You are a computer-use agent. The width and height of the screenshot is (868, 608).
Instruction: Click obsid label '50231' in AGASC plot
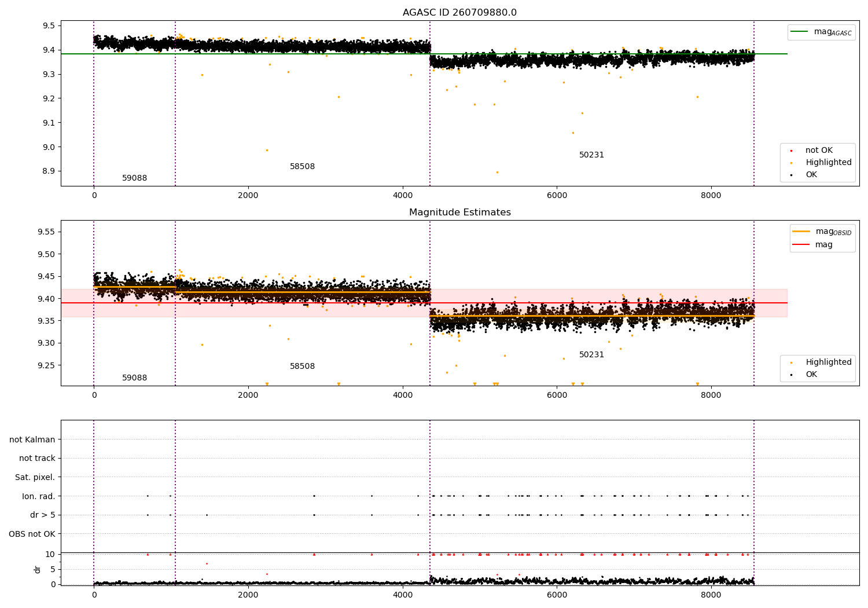coord(591,155)
